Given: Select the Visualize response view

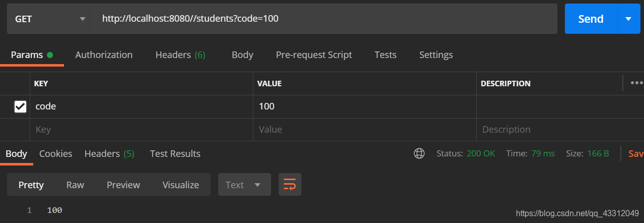Looking at the screenshot, I should coord(180,185).
